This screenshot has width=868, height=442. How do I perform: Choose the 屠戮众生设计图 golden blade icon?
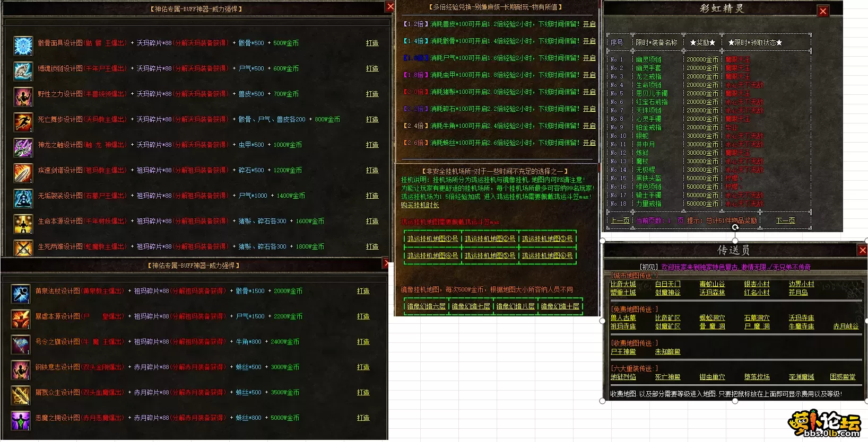click(x=21, y=395)
